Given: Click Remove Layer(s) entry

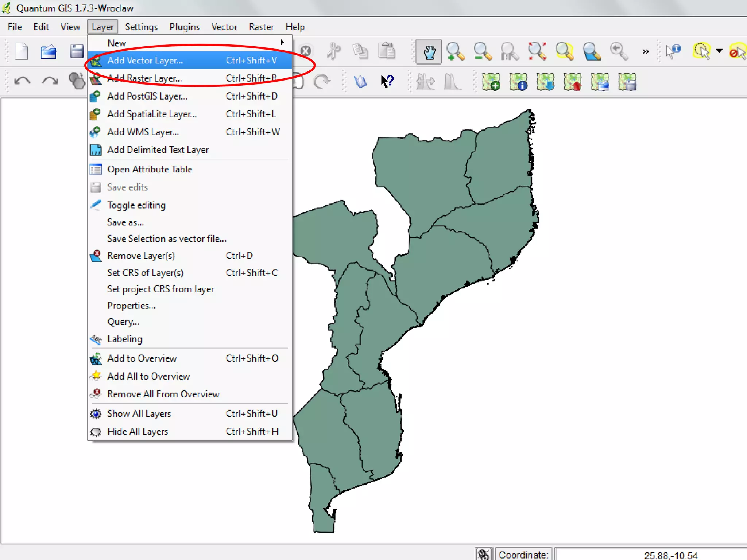Looking at the screenshot, I should pos(141,256).
